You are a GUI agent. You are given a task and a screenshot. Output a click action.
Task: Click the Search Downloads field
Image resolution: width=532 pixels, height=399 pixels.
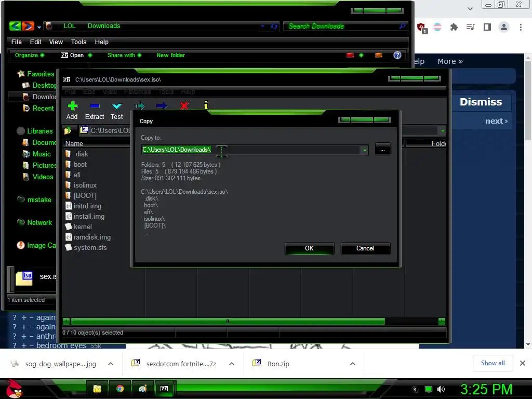coord(344,26)
